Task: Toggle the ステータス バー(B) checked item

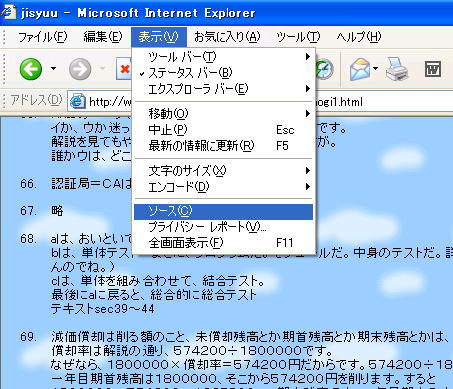Action: (223, 73)
